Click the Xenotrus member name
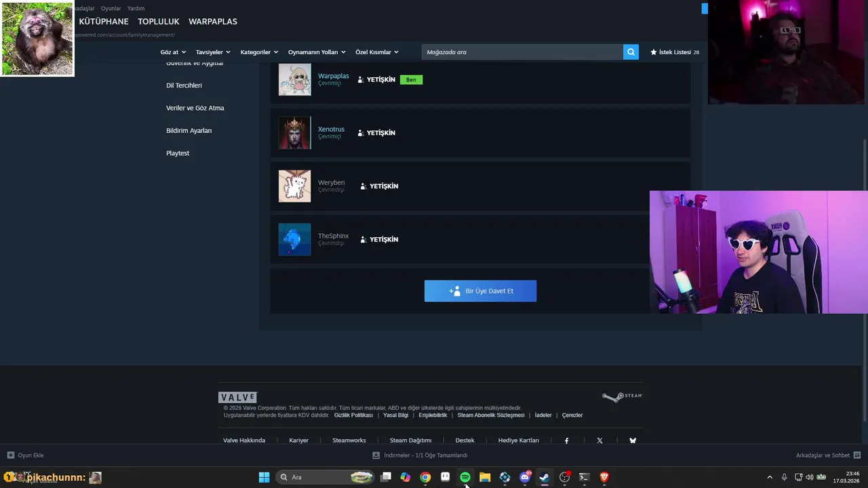868x488 pixels. [x=331, y=129]
